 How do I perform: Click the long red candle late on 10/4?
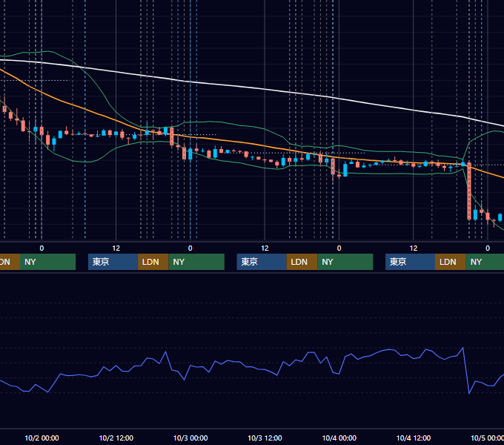(x=469, y=191)
